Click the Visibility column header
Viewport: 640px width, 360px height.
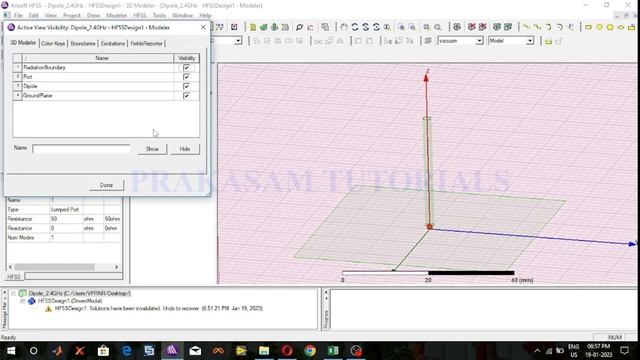(x=187, y=58)
